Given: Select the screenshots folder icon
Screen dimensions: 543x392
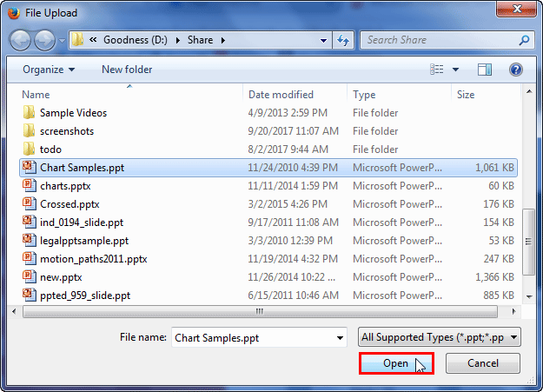Looking at the screenshot, I should tap(29, 130).
